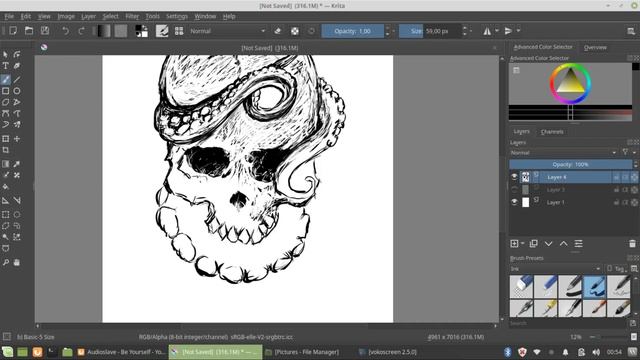
Task: Switch to the Overview tab
Action: coord(595,47)
